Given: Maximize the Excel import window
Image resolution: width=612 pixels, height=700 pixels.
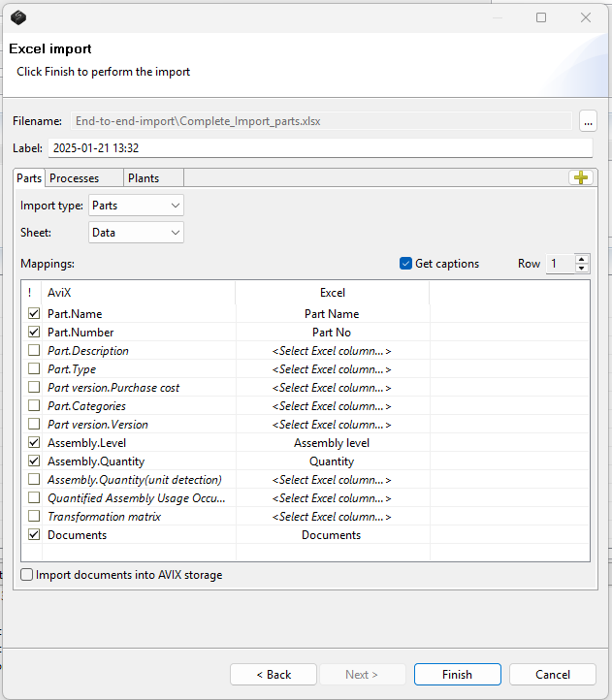Looking at the screenshot, I should 541,17.
